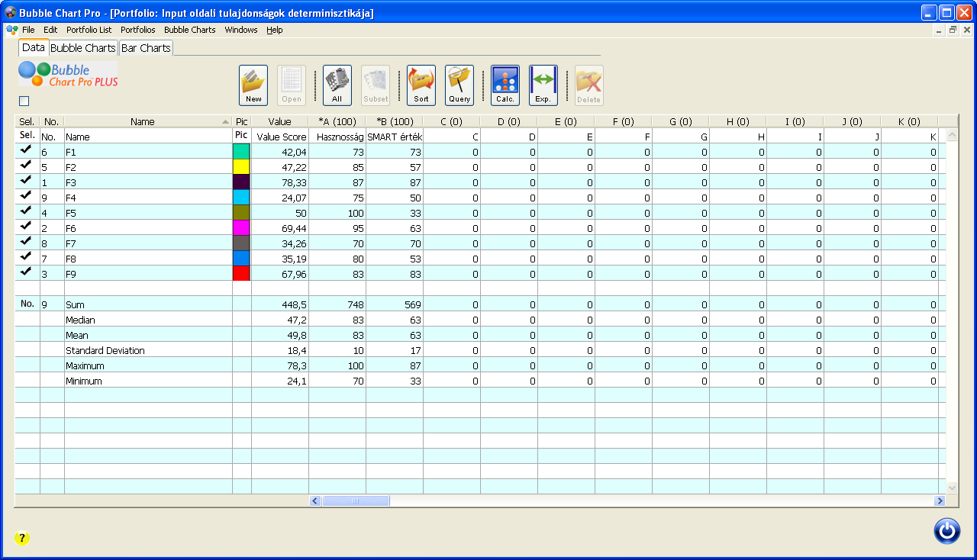This screenshot has height=560, width=977.
Task: Click the SMART érték column subheader
Action: click(x=395, y=137)
